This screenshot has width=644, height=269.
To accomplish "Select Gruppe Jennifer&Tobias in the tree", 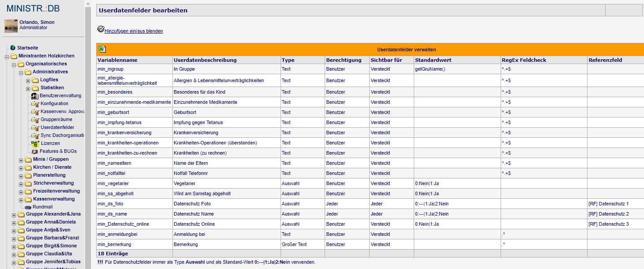I will (x=53, y=261).
